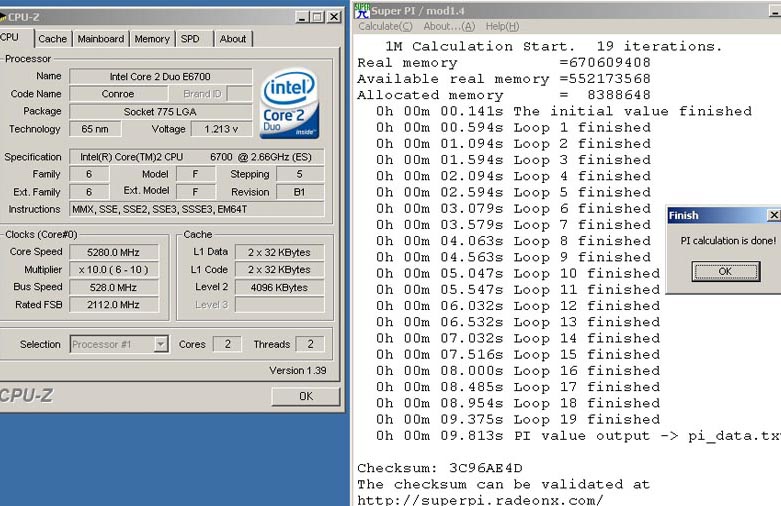The image size is (781, 506).
Task: Open the Calculate menu in Super PI
Action: point(386,26)
